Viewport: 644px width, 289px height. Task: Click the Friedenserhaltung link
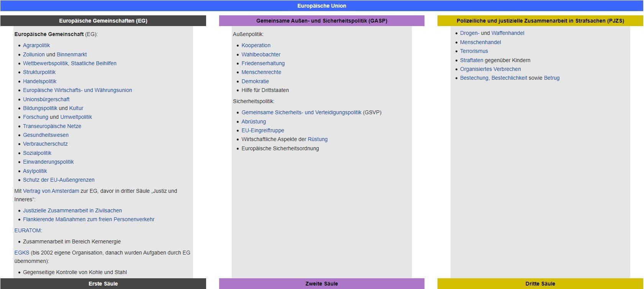click(263, 63)
